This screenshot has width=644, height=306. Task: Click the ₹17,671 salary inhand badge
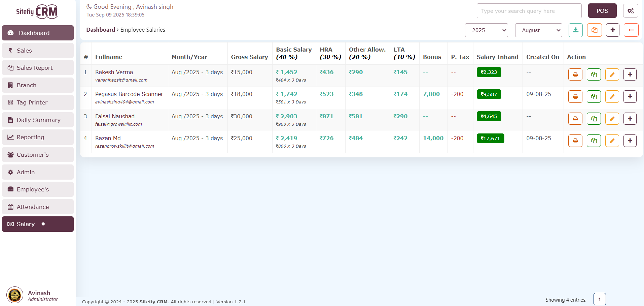pyautogui.click(x=490, y=139)
